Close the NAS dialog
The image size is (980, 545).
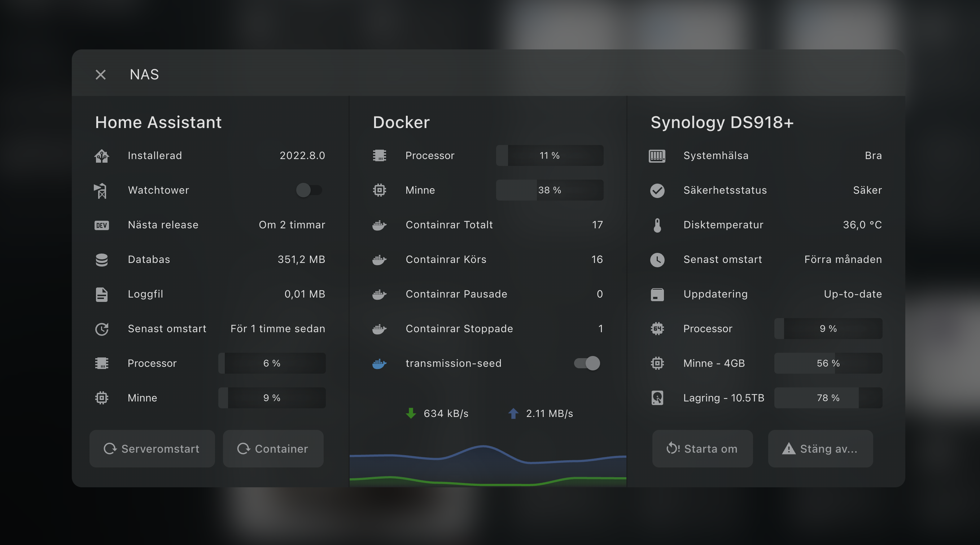pyautogui.click(x=100, y=75)
